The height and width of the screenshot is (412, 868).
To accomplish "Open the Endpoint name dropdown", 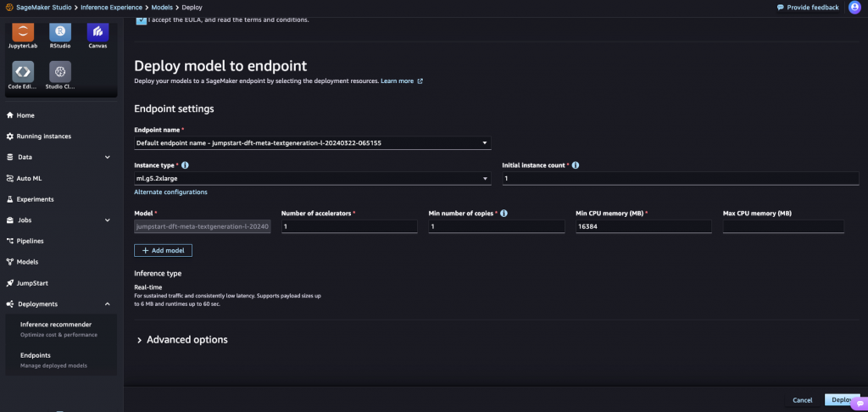I will tap(312, 143).
